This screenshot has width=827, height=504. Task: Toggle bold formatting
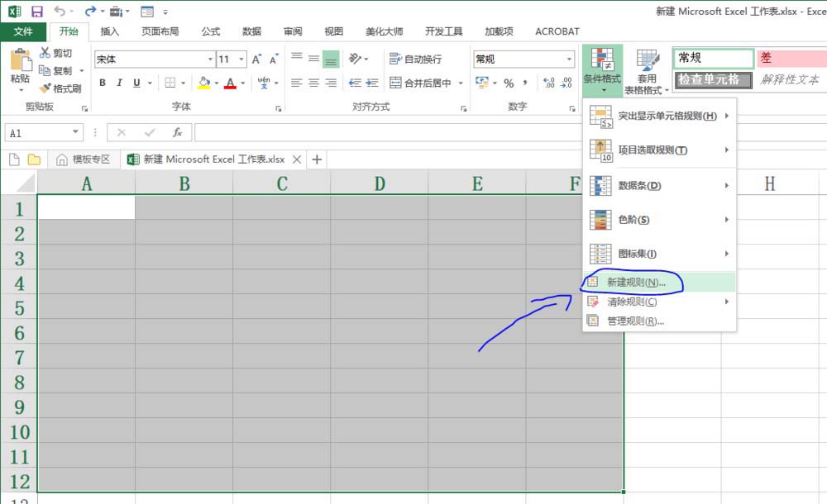[103, 83]
